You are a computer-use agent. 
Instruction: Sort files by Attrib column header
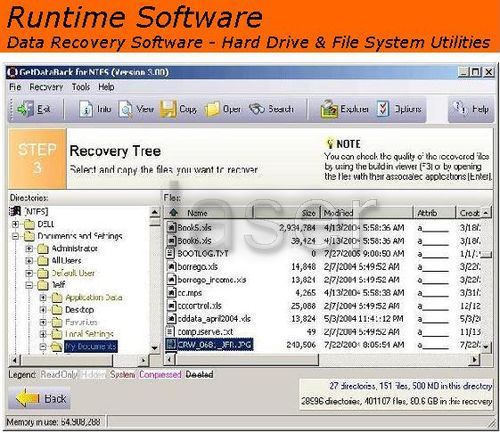[x=435, y=213]
